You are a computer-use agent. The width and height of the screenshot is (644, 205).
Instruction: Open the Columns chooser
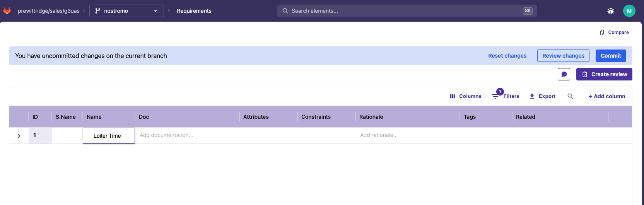(x=465, y=96)
